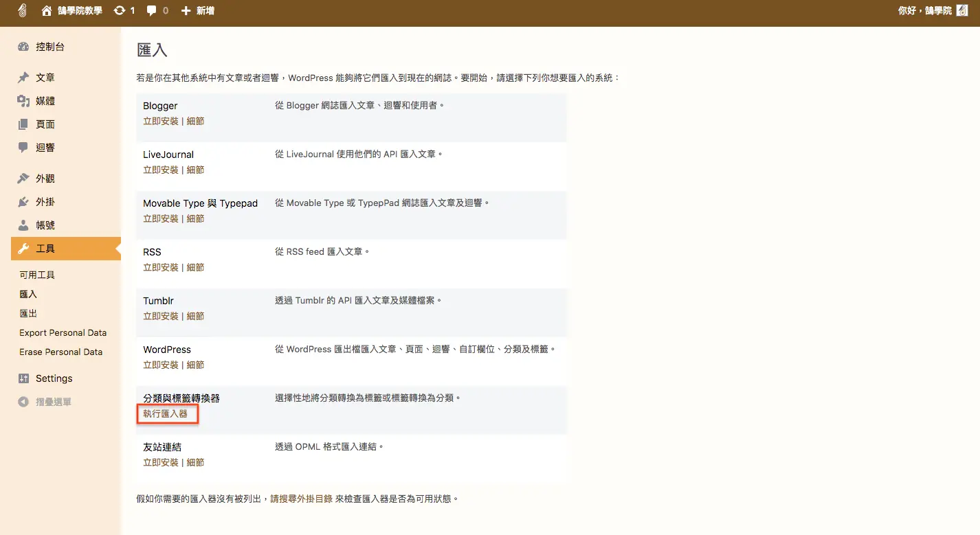Image resolution: width=980 pixels, height=535 pixels.
Task: Click 細節 for Movable Type 與 Typepad
Action: (x=195, y=218)
